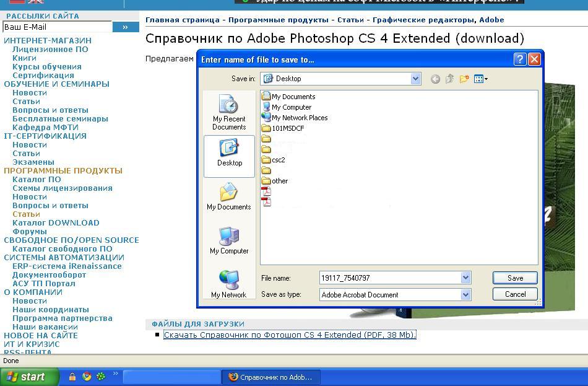
Task: Expand quick launch overflow chevron
Action: pos(116,373)
